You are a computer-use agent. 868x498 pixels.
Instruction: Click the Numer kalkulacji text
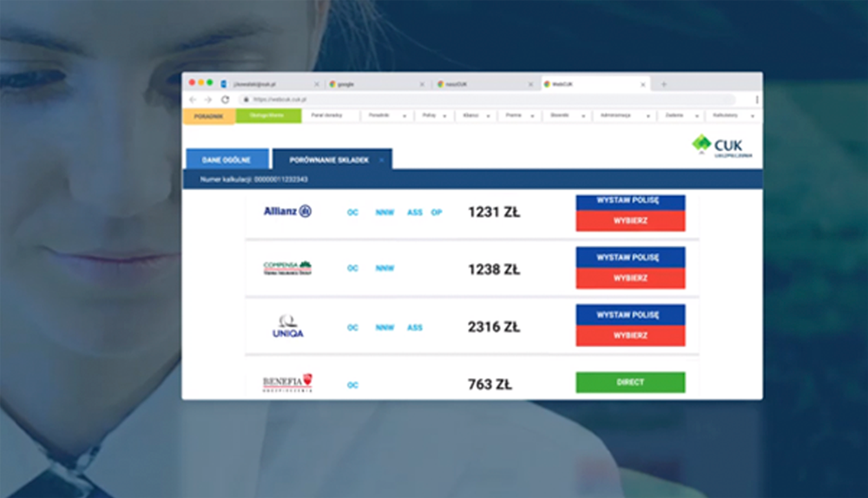[254, 180]
